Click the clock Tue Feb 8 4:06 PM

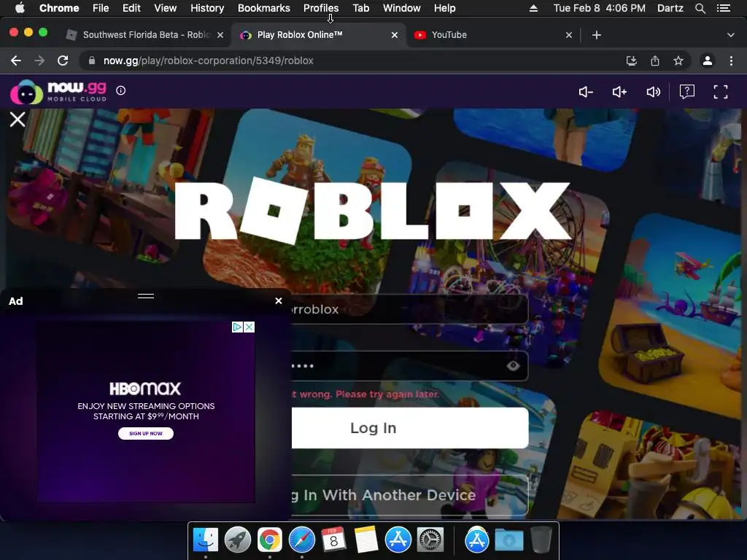[x=600, y=8]
